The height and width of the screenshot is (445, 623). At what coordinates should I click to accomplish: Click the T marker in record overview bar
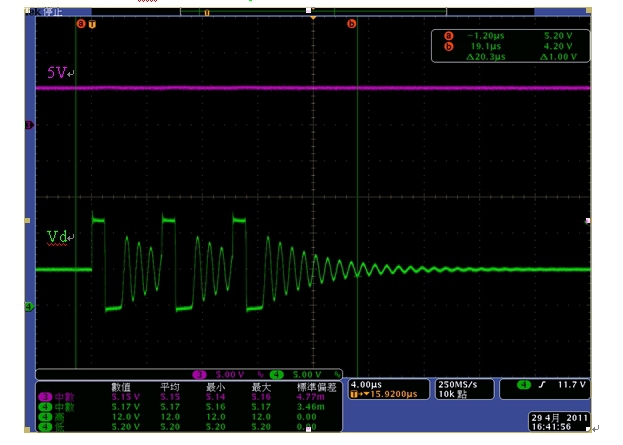pyautogui.click(x=207, y=13)
